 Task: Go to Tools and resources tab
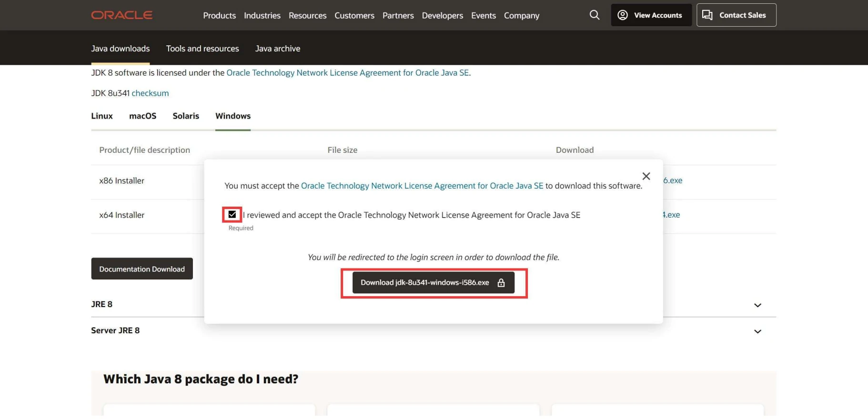click(x=202, y=49)
